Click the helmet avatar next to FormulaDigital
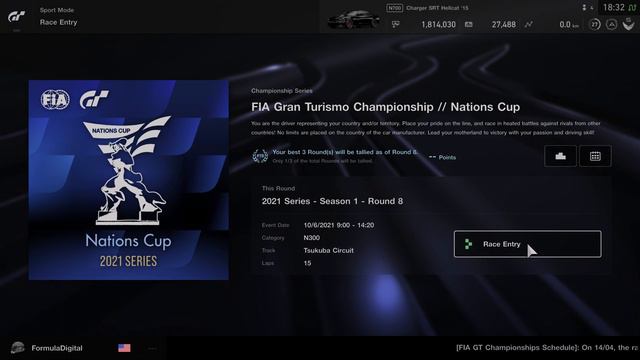Image resolution: width=640 pixels, height=360 pixels. pos(18,348)
